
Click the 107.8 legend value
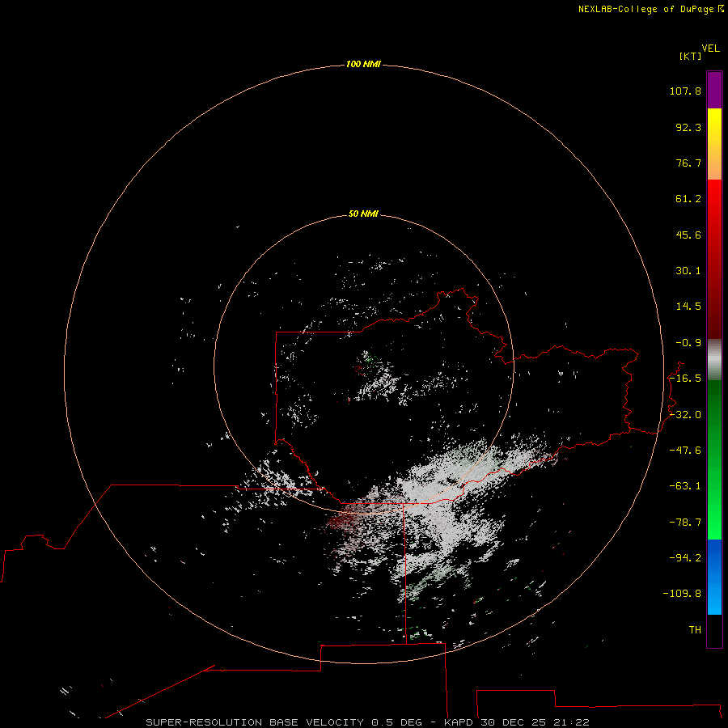[x=685, y=91]
